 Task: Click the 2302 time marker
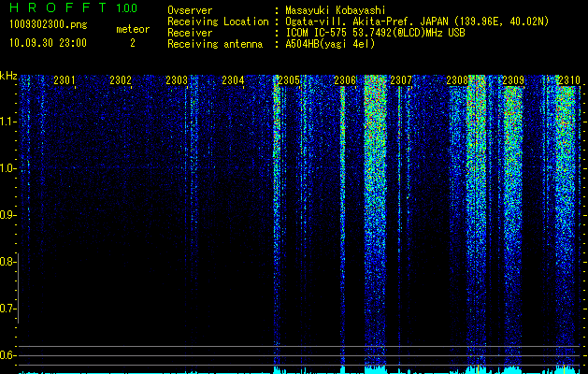(121, 79)
